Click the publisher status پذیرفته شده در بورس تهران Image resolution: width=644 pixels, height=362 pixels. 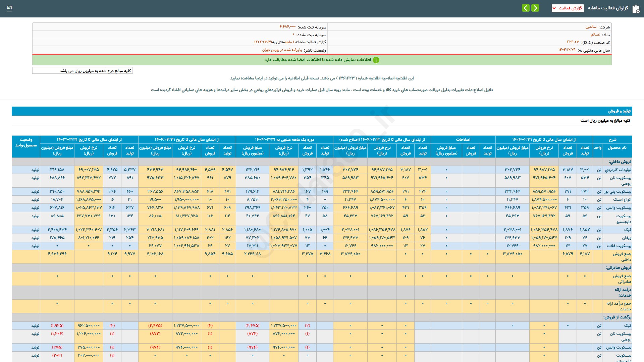click(x=282, y=50)
